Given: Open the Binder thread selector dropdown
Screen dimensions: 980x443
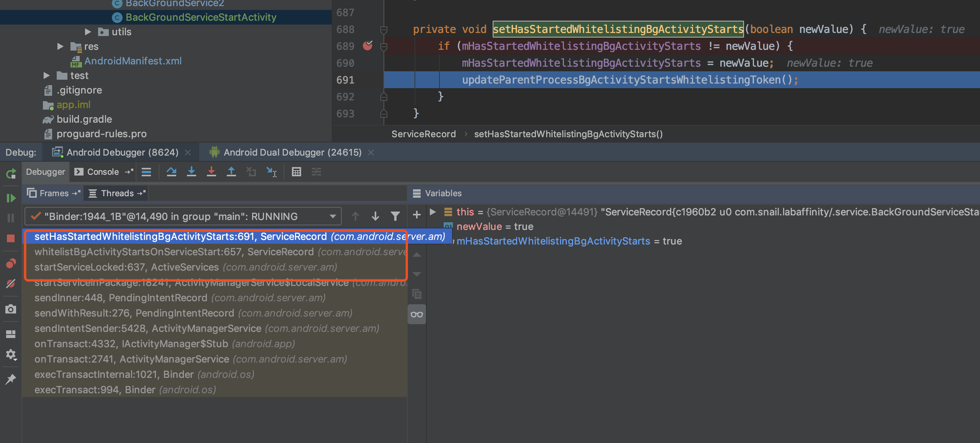Looking at the screenshot, I should point(333,217).
